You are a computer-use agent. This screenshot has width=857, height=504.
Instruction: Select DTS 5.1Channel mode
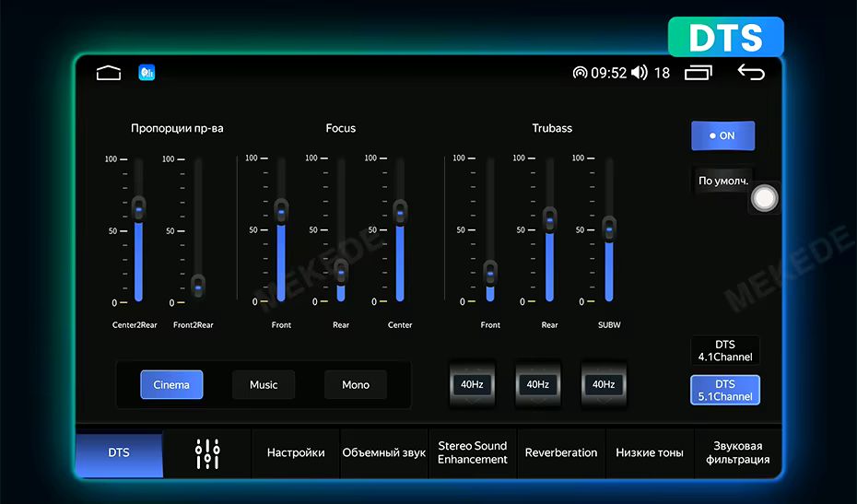pos(725,390)
